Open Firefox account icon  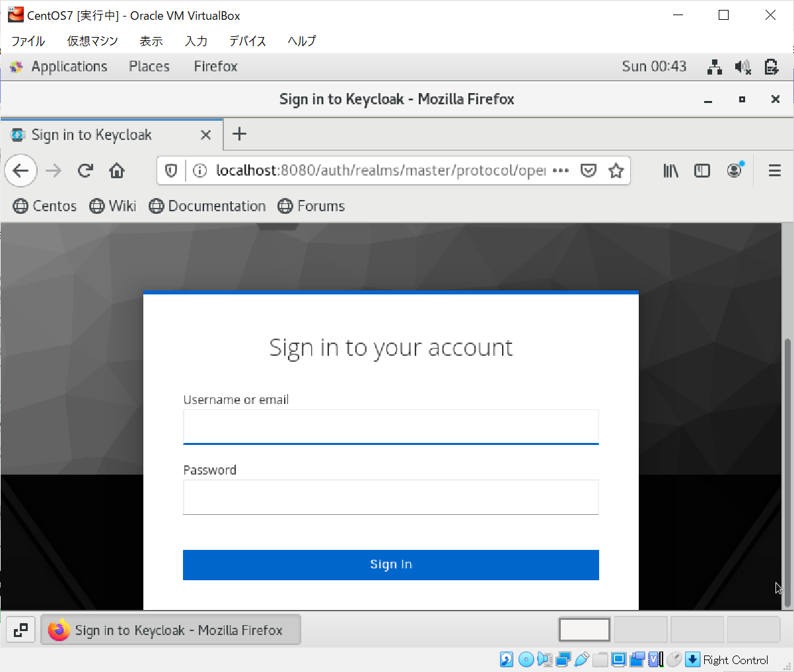click(x=735, y=170)
